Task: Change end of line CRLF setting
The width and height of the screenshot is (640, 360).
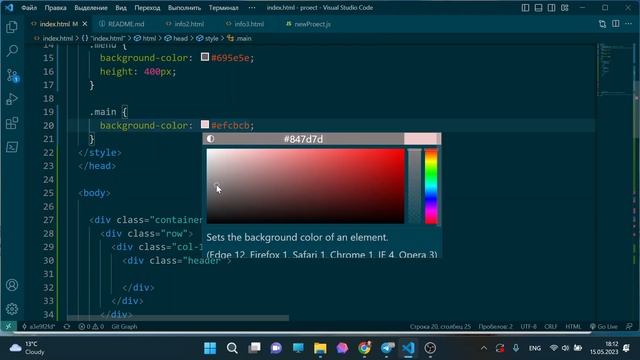Action: click(551, 327)
